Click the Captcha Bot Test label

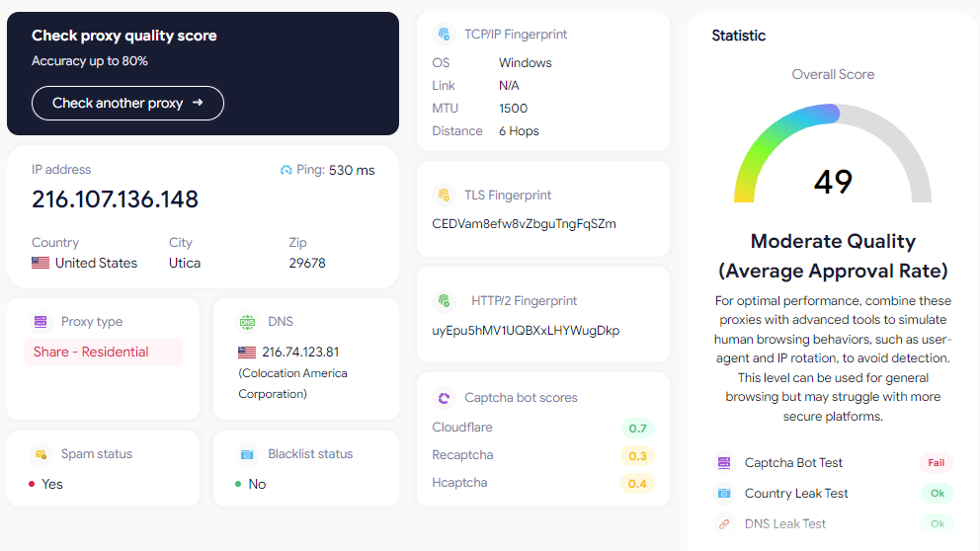coord(793,463)
